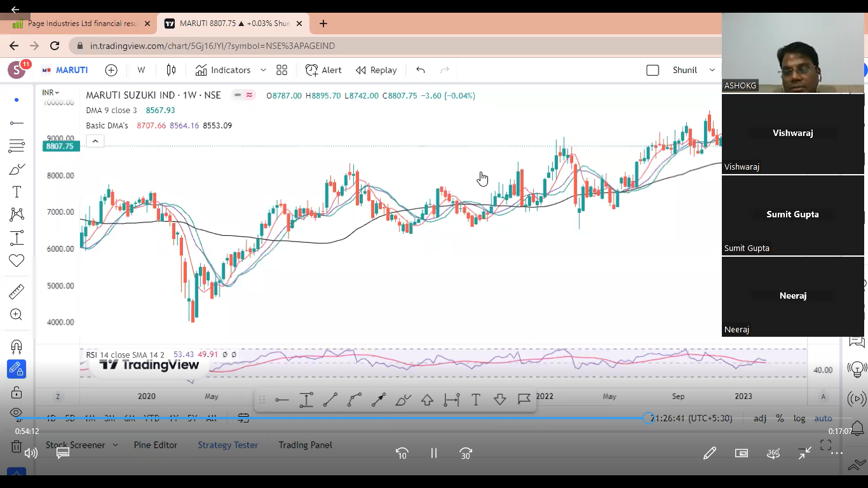This screenshot has height=488, width=868.
Task: Open the Pine Editor tab
Action: tap(155, 445)
